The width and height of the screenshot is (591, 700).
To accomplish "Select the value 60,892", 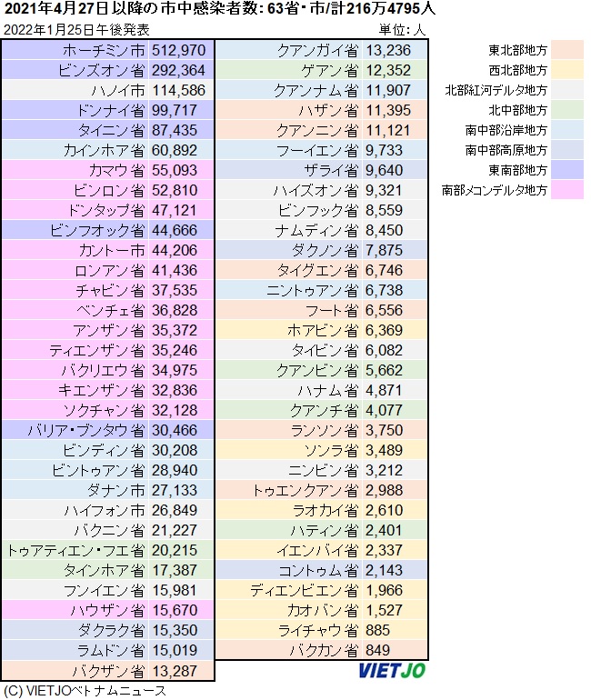I will click(x=175, y=150).
